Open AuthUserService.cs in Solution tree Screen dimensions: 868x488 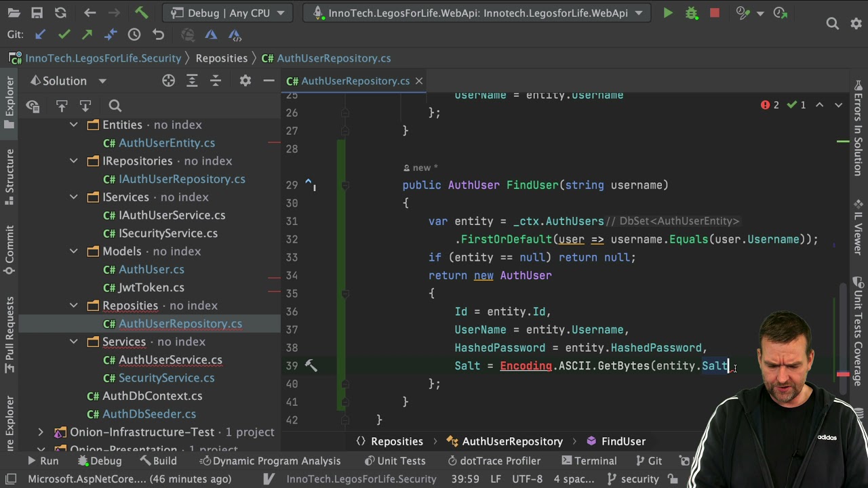(x=170, y=360)
